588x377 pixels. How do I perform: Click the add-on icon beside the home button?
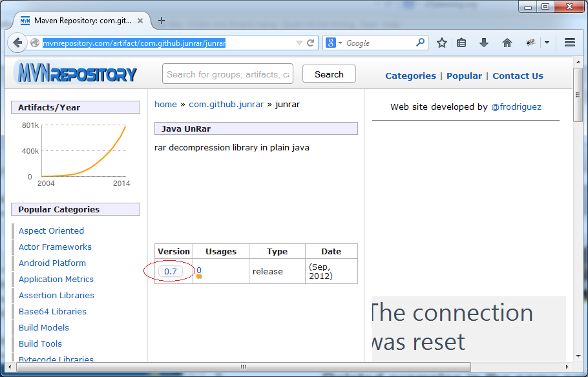click(x=530, y=43)
